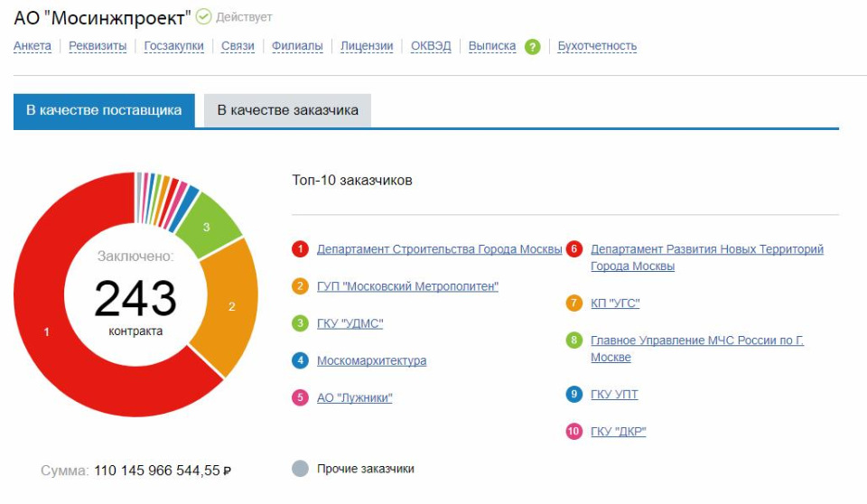
Task: Click the red number 1 legend badge
Action: pos(300,249)
